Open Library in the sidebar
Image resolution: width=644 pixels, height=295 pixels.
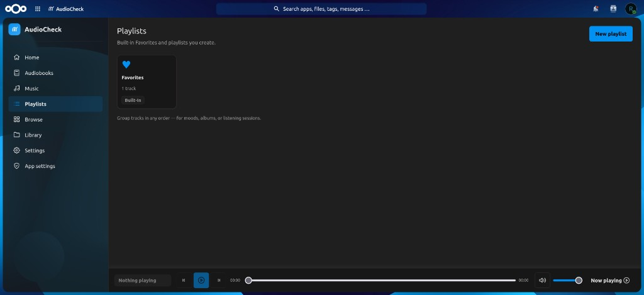click(x=55, y=135)
